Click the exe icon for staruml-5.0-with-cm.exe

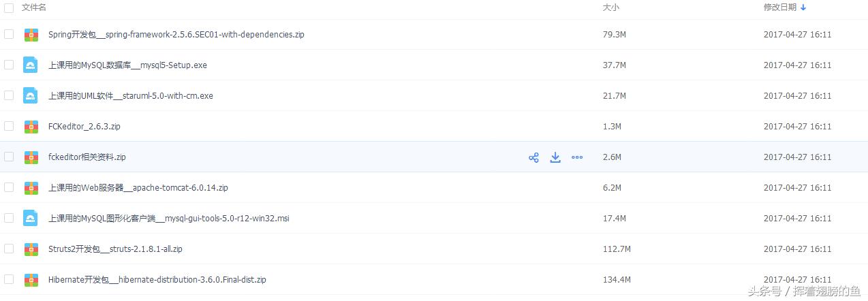pos(30,96)
